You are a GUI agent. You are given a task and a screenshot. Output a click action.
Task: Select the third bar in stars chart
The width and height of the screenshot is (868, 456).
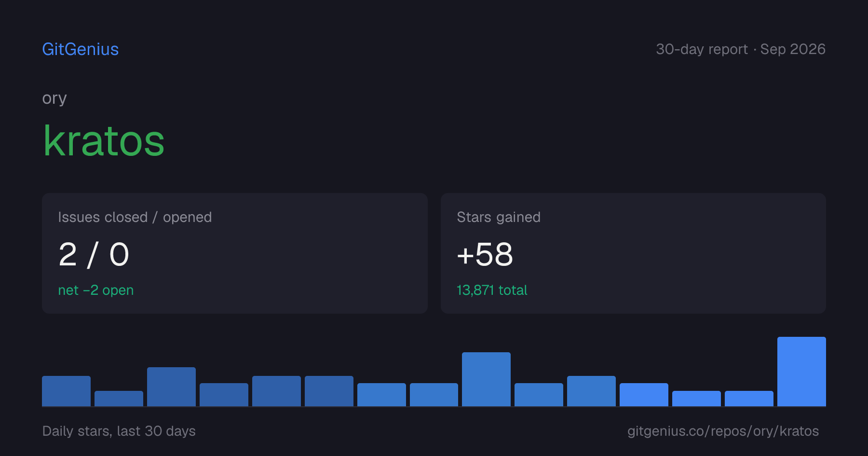coord(171,387)
